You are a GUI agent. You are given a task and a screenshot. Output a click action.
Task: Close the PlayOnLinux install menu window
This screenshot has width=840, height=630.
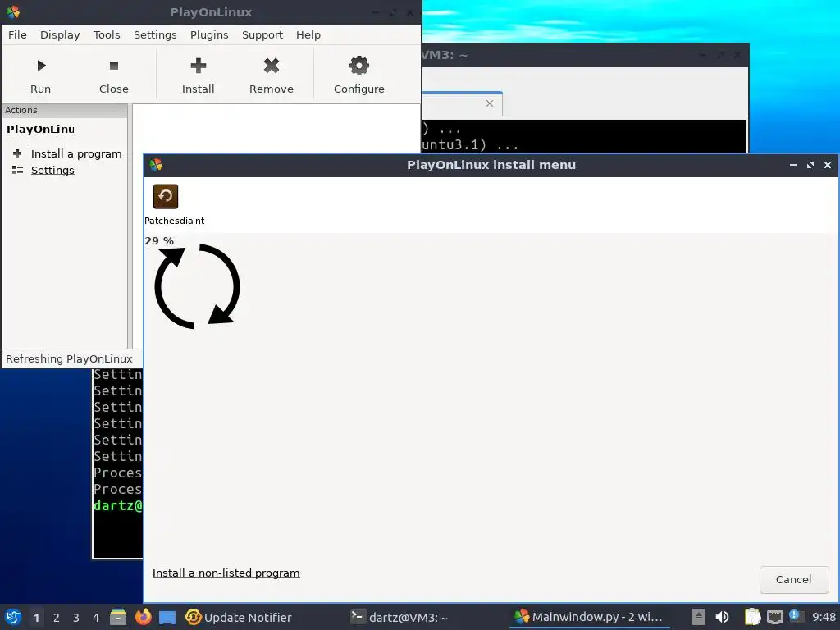tap(827, 165)
